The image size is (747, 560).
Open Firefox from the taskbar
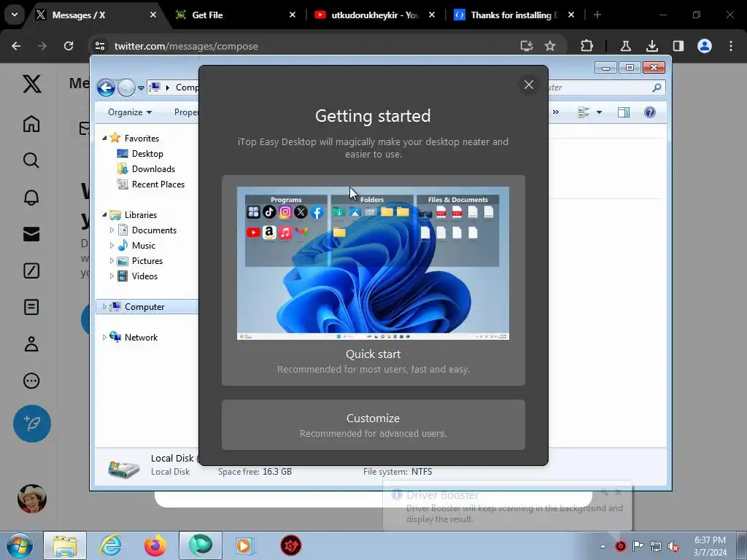(x=155, y=545)
